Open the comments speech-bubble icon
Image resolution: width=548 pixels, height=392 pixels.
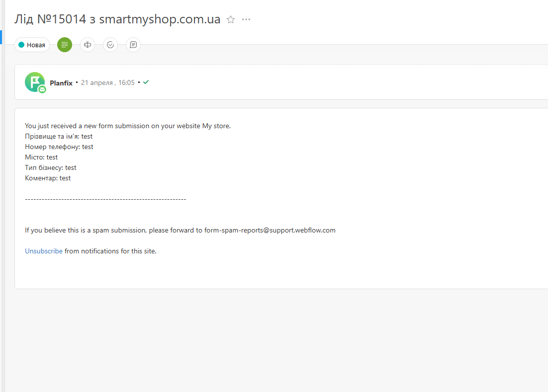tap(133, 45)
